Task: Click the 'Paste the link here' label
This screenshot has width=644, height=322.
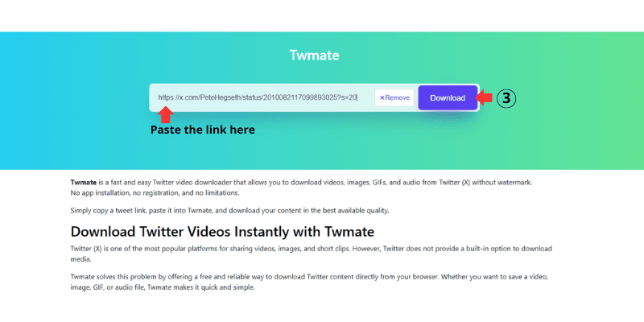Action: (x=203, y=130)
